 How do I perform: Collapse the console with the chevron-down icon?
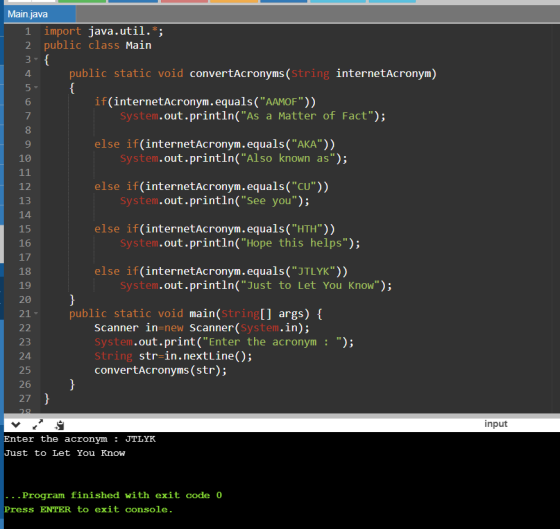16,425
